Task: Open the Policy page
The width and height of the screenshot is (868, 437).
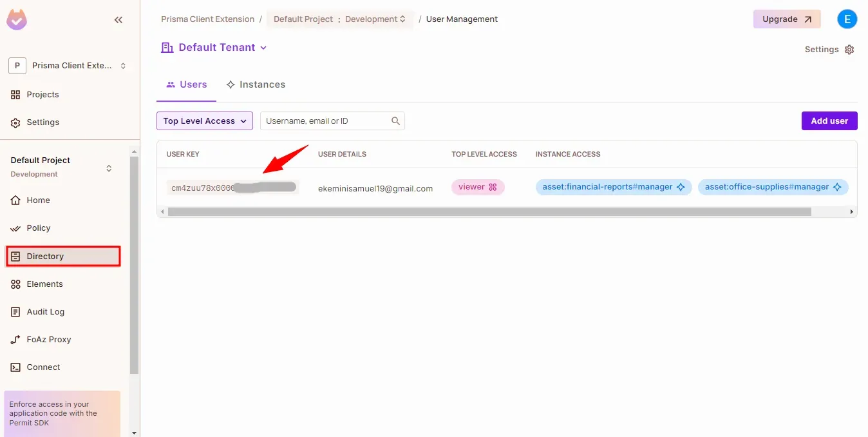Action: [38, 228]
